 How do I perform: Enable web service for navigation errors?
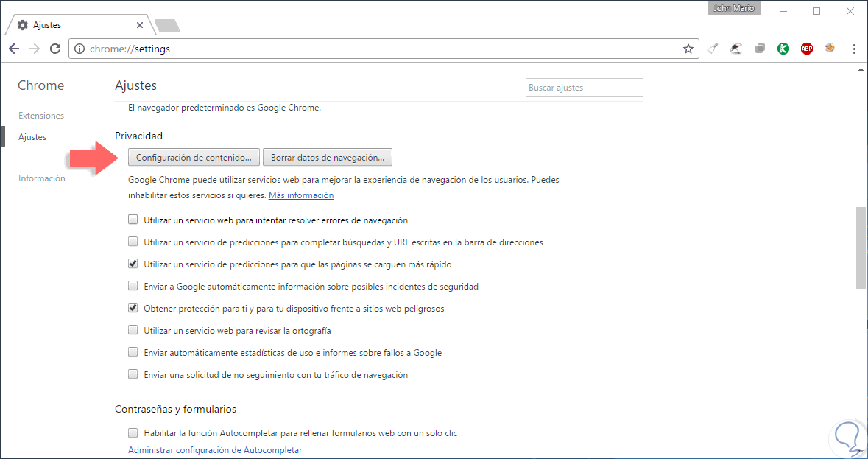[x=133, y=220]
